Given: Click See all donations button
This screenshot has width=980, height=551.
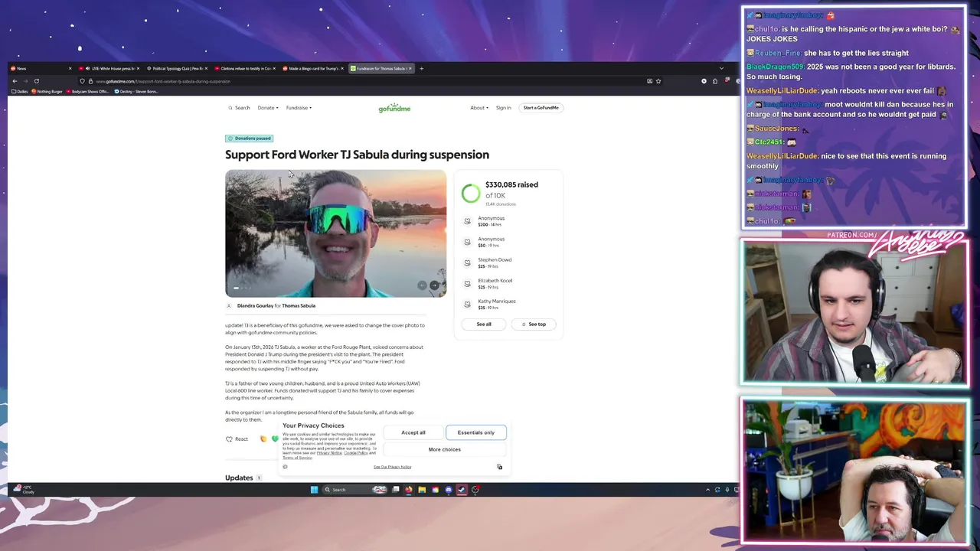Looking at the screenshot, I should pos(484,324).
